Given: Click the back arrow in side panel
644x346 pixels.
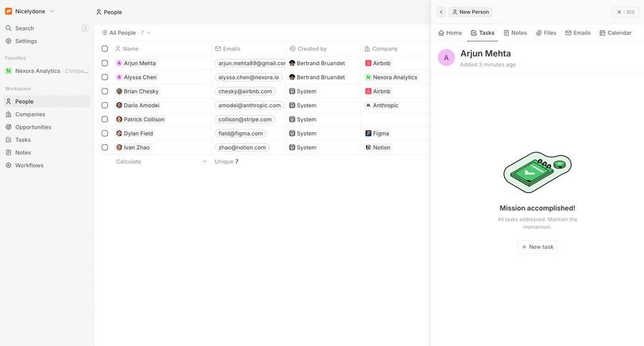Looking at the screenshot, I should (441, 12).
